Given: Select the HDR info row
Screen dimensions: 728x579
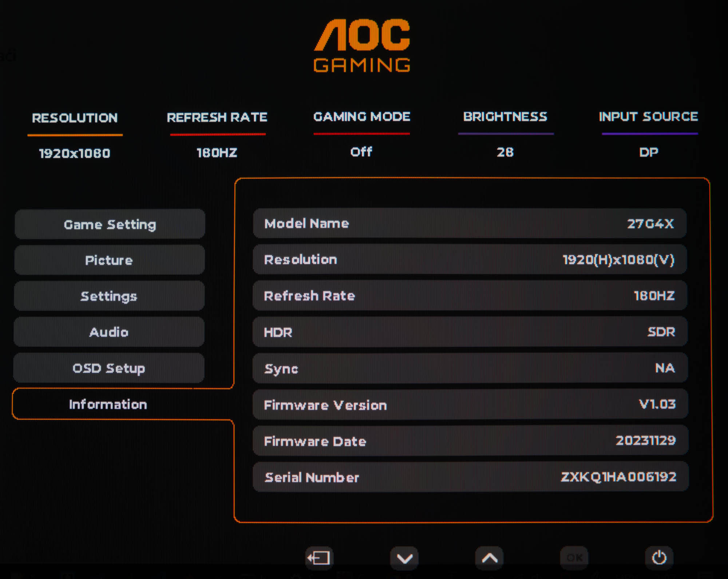Looking at the screenshot, I should (x=470, y=332).
